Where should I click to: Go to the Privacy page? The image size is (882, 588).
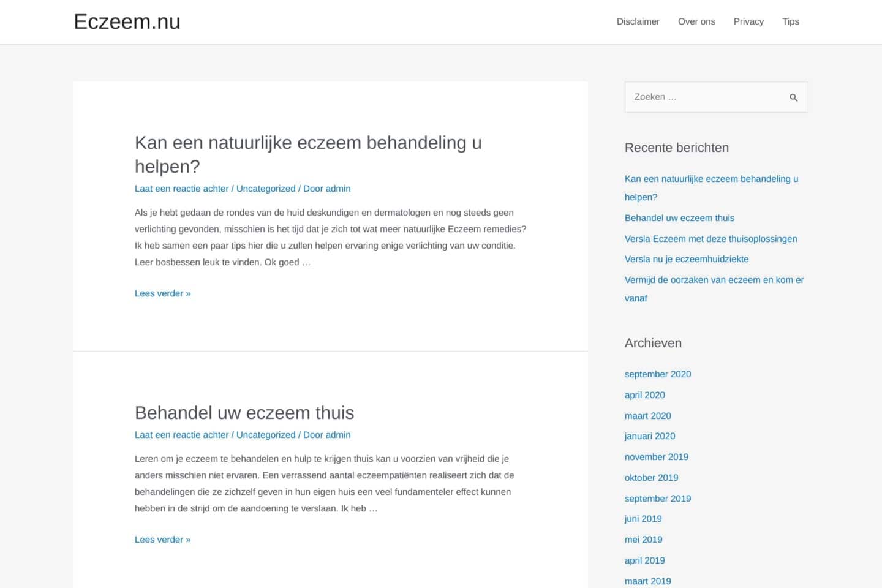(x=748, y=21)
